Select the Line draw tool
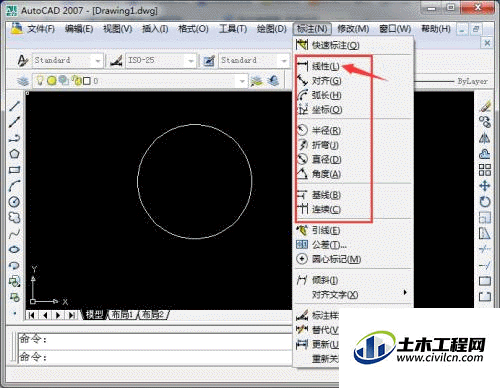The height and width of the screenshot is (388, 500). click(x=14, y=106)
